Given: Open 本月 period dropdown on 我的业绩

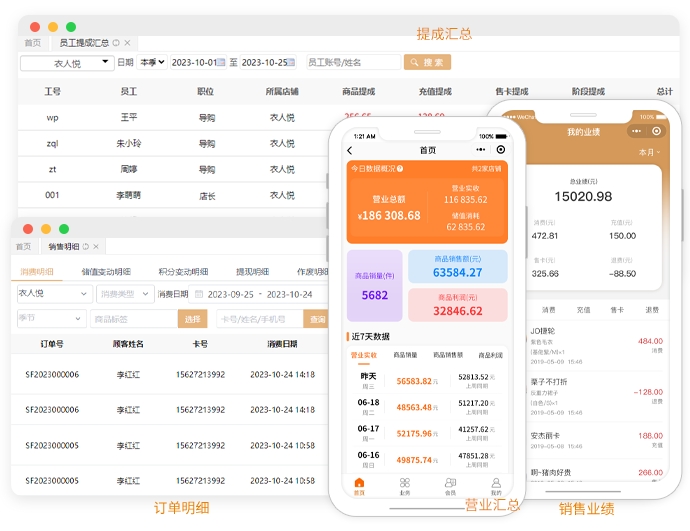Looking at the screenshot, I should click(649, 152).
